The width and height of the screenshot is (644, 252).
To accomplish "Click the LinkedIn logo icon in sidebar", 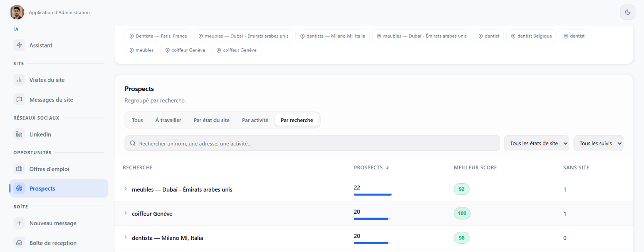I will (x=19, y=134).
